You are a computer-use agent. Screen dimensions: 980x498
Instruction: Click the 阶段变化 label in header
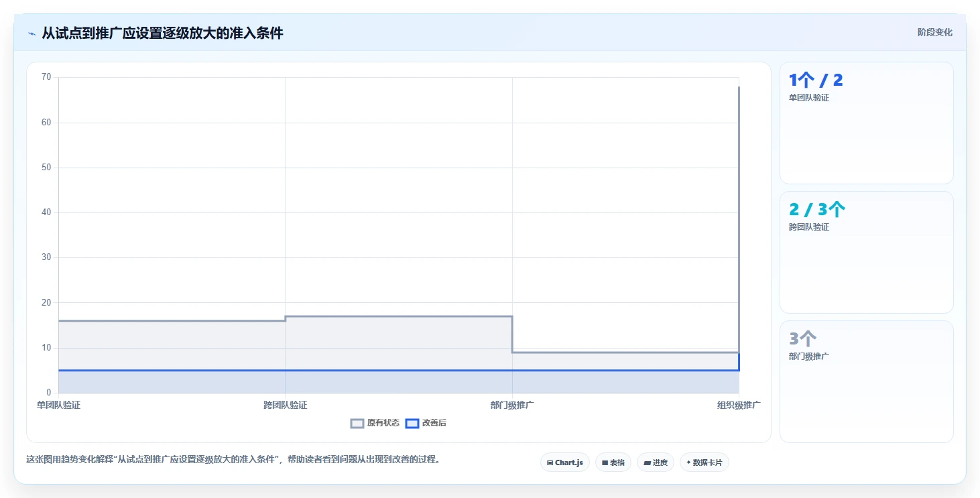coord(934,32)
